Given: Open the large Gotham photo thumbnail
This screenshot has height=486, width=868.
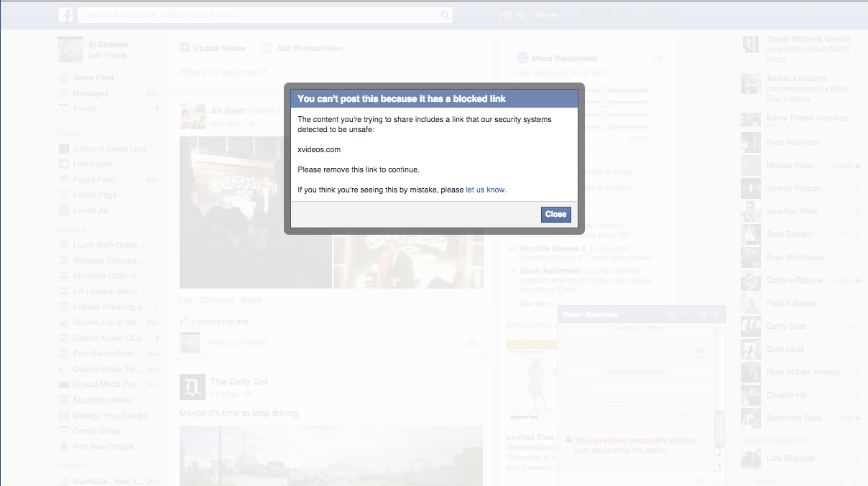Looking at the screenshot, I should point(255,212).
